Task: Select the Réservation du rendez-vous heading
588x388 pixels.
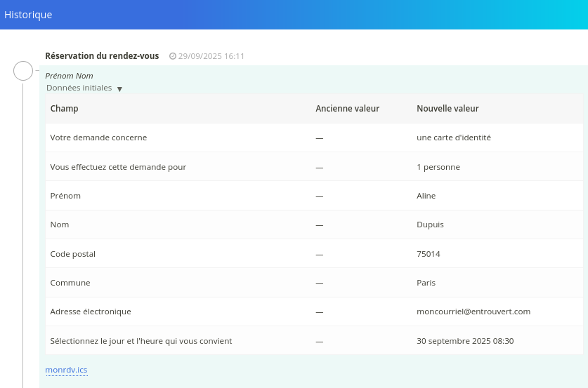Action: tap(102, 56)
